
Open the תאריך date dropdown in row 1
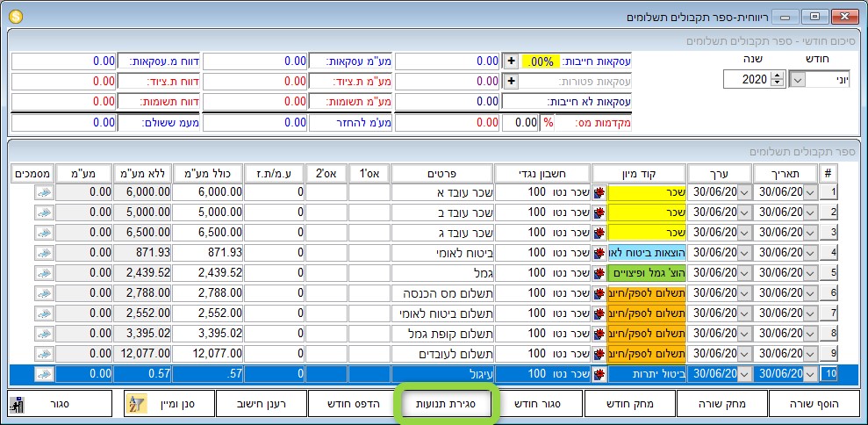[x=810, y=193]
